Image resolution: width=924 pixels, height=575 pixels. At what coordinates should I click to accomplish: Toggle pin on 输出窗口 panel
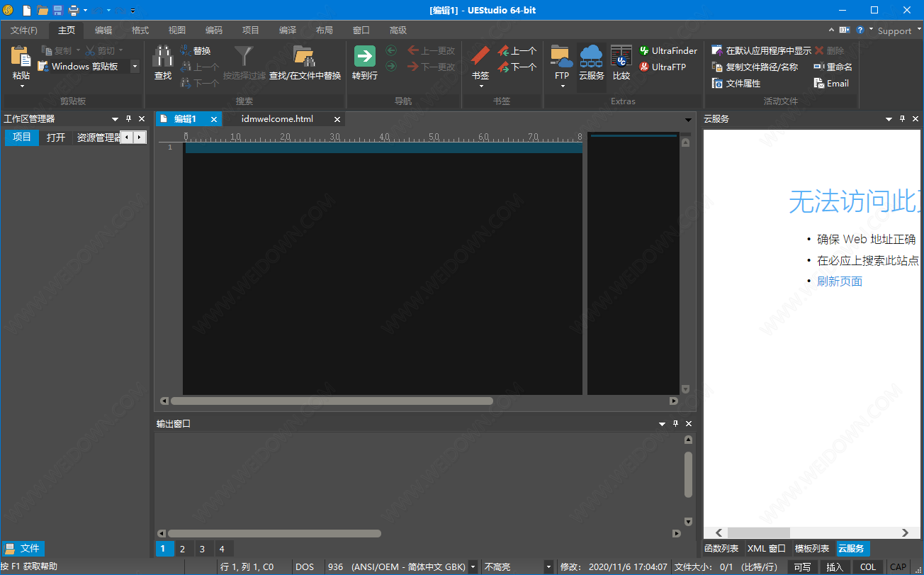pos(675,423)
